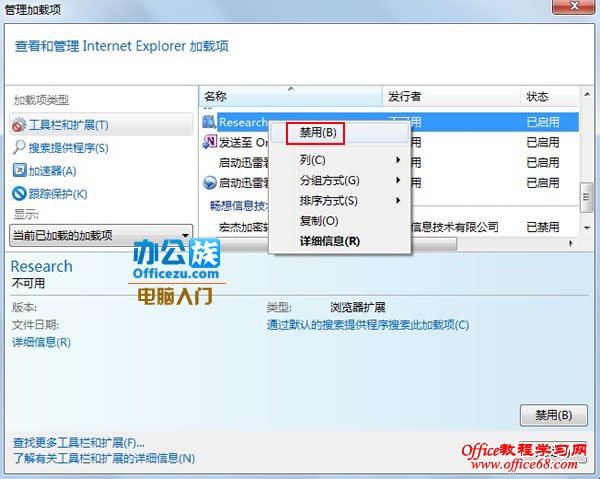Click the Xunlei globe icon
Image resolution: width=600 pixels, height=479 pixels.
tap(210, 183)
